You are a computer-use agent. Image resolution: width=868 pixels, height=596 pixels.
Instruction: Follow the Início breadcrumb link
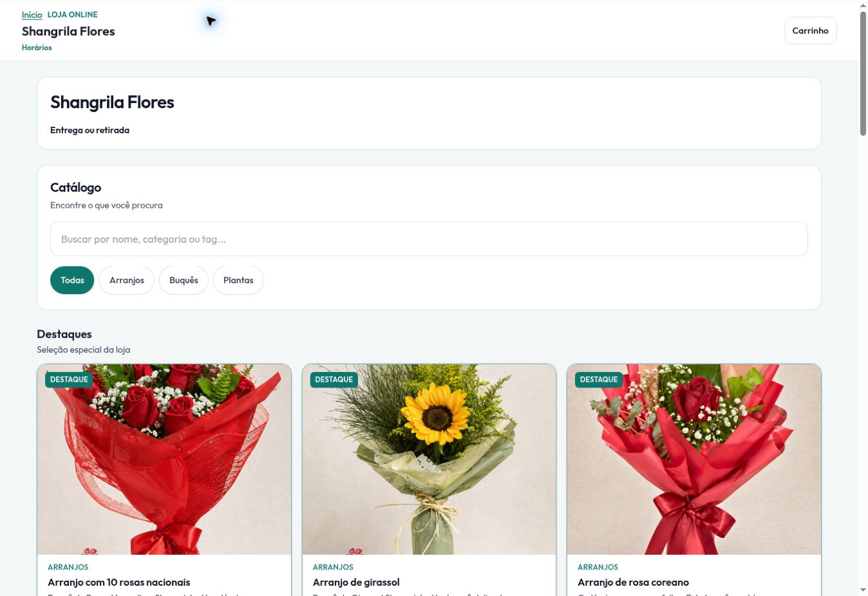tap(32, 15)
